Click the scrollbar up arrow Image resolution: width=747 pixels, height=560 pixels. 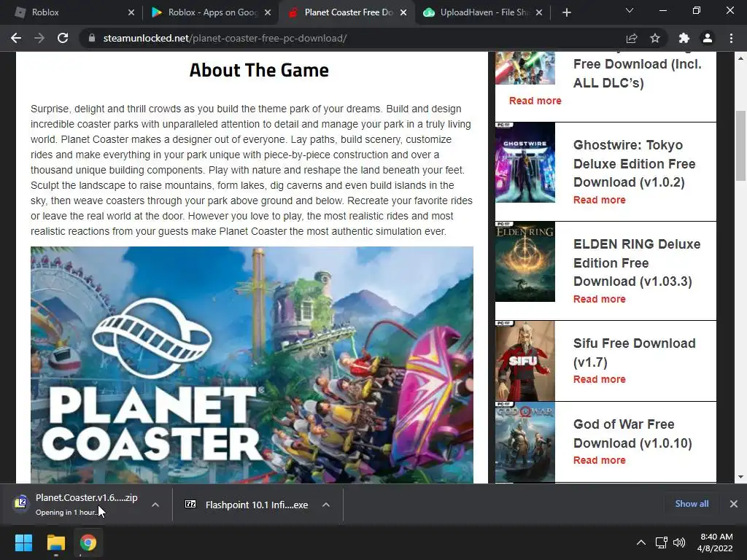point(740,58)
